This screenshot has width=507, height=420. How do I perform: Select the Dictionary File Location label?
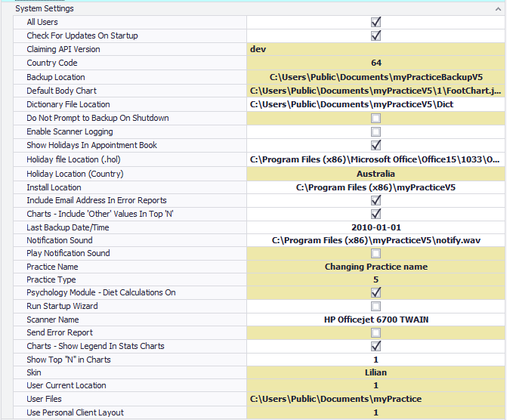click(x=68, y=104)
